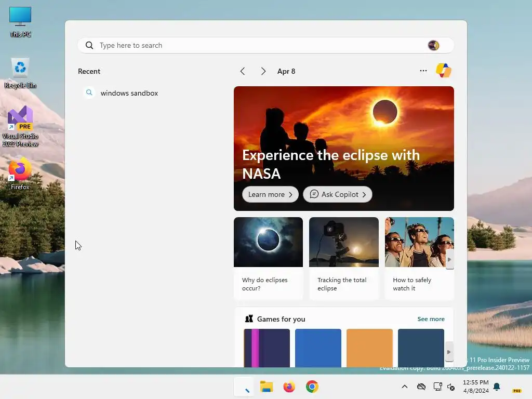Click the OneDrive cloud tray icon
This screenshot has width=532, height=399.
coord(421,387)
